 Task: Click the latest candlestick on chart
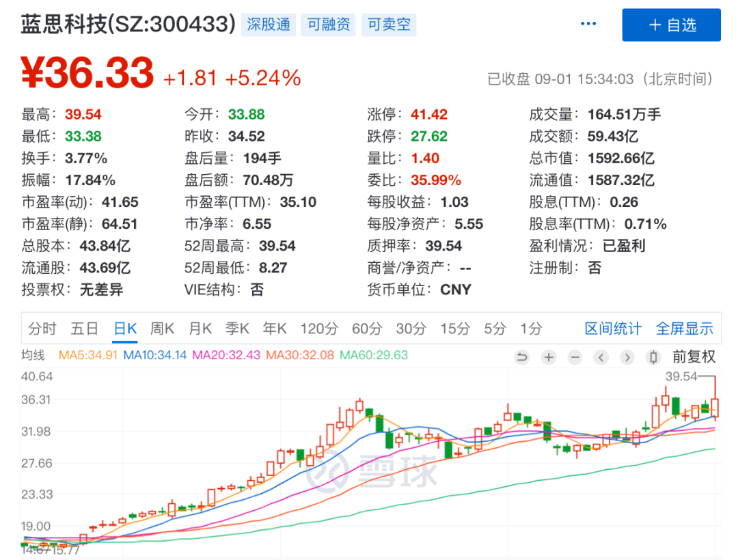715,403
